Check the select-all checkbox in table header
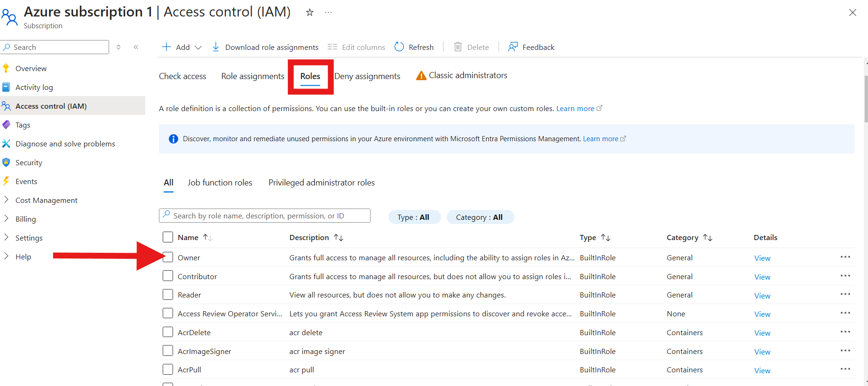This screenshot has height=386, width=868. pyautogui.click(x=168, y=237)
